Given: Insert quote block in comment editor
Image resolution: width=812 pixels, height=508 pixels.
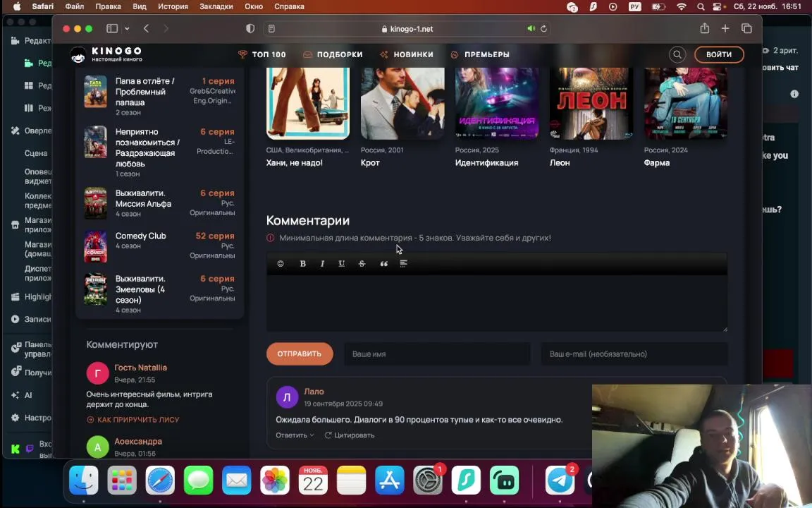Looking at the screenshot, I should click(x=383, y=263).
